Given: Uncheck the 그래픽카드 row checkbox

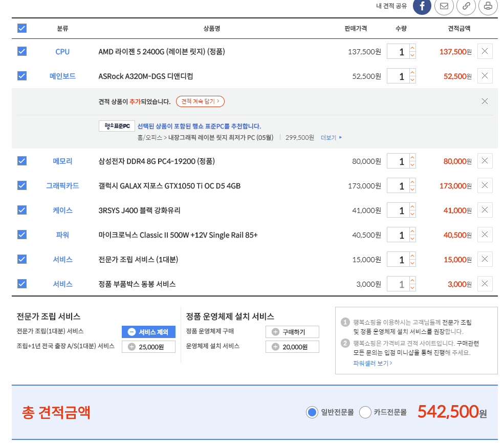Looking at the screenshot, I should pos(22,185).
